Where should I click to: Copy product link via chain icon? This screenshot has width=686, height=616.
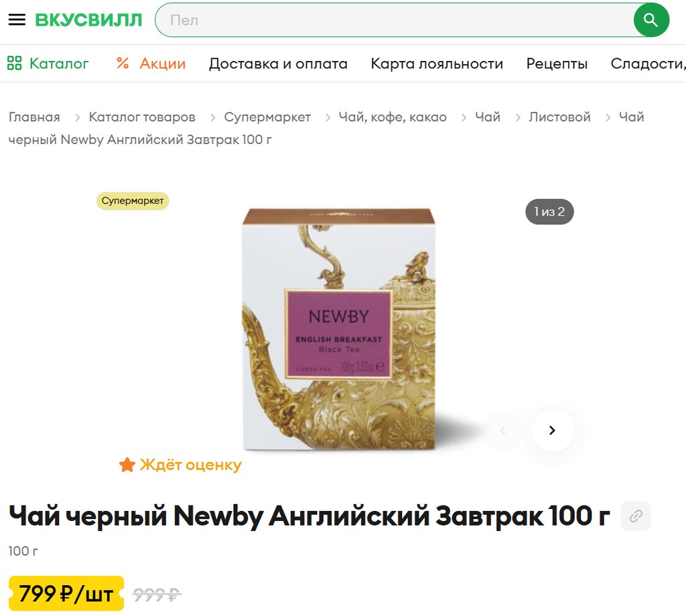pos(636,516)
